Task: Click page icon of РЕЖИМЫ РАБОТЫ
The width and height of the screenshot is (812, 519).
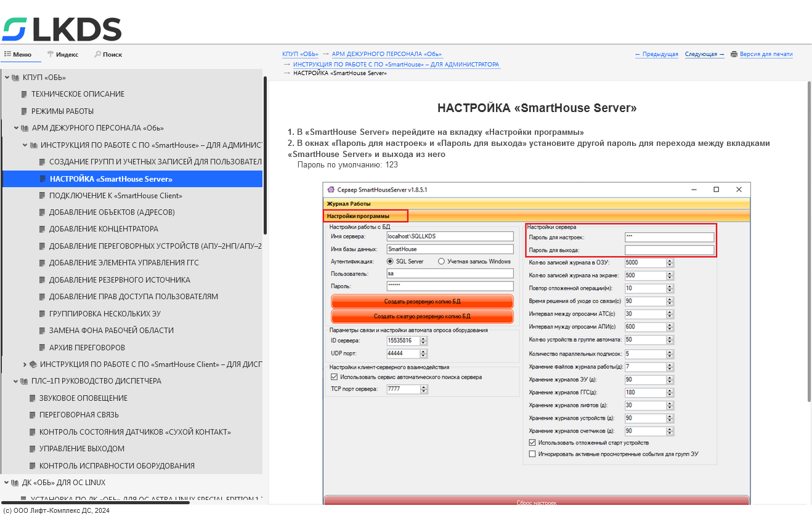Action: [25, 111]
